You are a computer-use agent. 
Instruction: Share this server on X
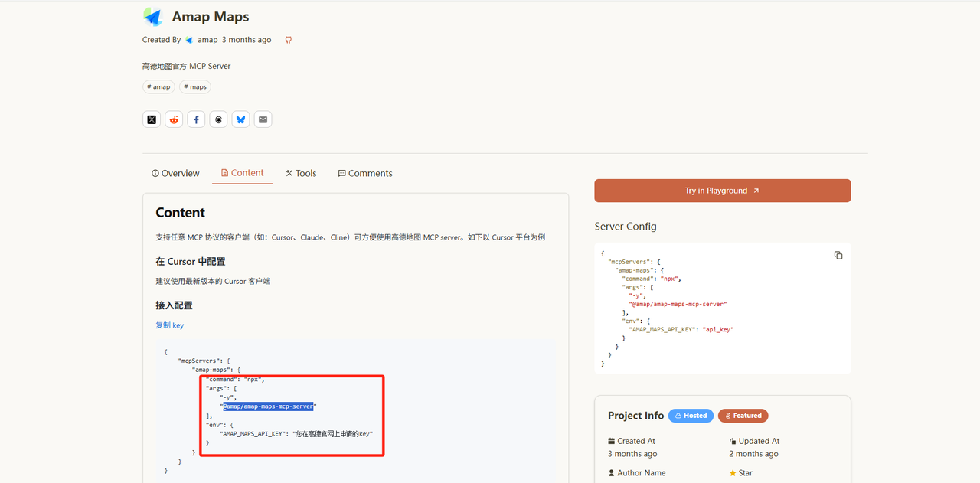pos(152,119)
